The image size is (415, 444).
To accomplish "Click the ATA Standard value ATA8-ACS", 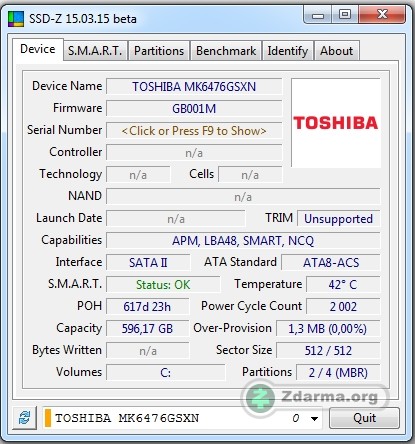I will 331,263.
